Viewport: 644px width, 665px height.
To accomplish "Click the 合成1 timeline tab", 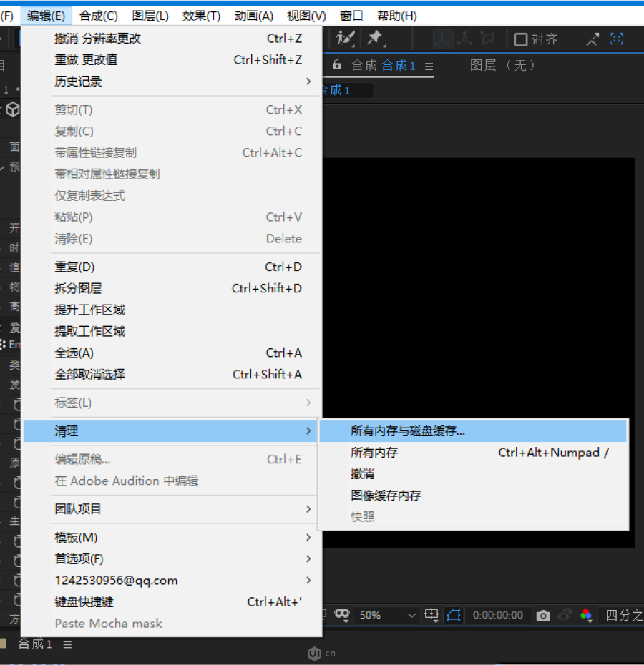I will coord(35,644).
